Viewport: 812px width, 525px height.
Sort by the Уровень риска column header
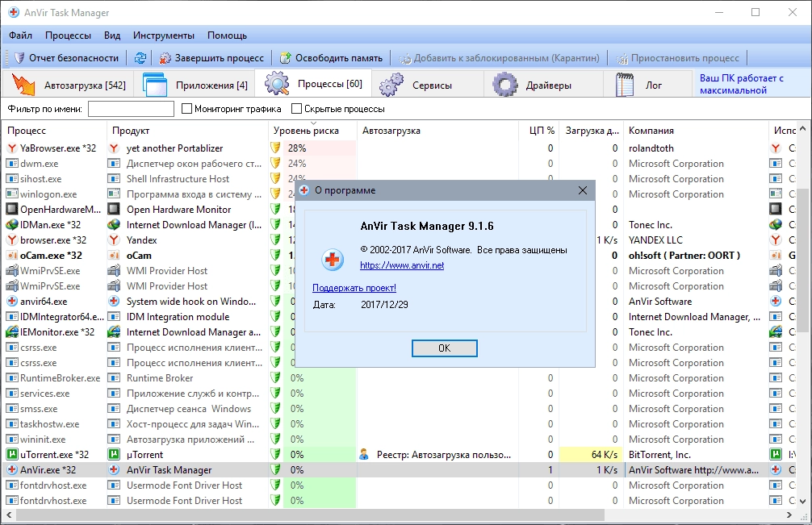[x=313, y=131]
